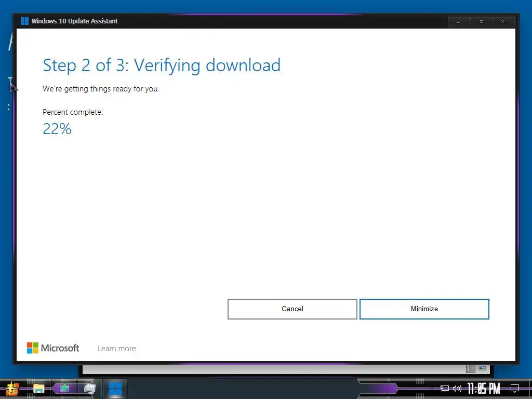Viewport: 532px width, 399px height.
Task: Click the Windows logo in the title bar
Action: click(x=24, y=21)
